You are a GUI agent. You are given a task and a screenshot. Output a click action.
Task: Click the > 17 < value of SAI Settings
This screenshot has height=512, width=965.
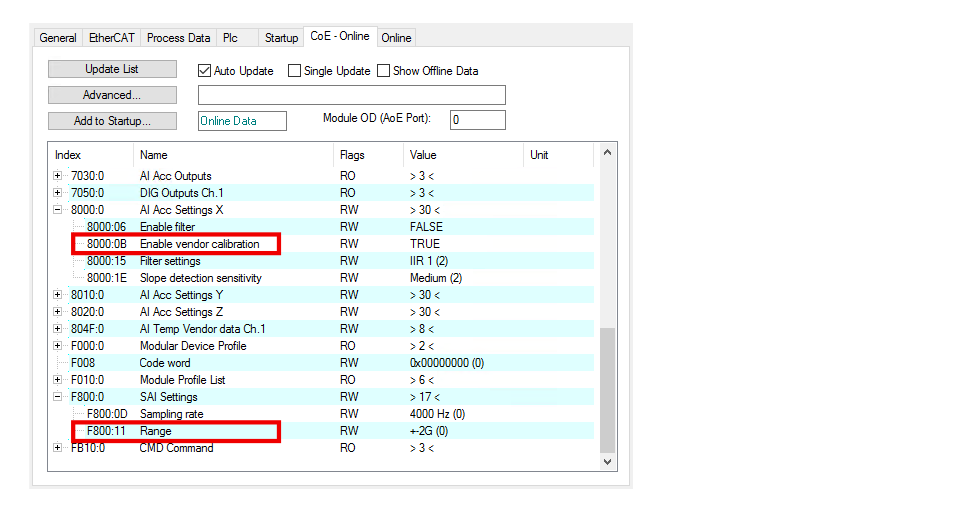tap(425, 397)
